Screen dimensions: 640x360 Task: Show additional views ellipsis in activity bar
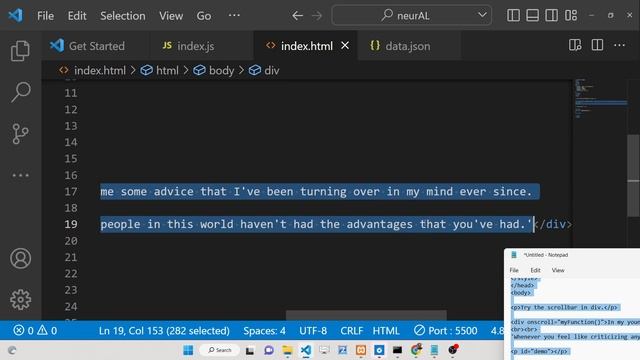pyautogui.click(x=20, y=175)
